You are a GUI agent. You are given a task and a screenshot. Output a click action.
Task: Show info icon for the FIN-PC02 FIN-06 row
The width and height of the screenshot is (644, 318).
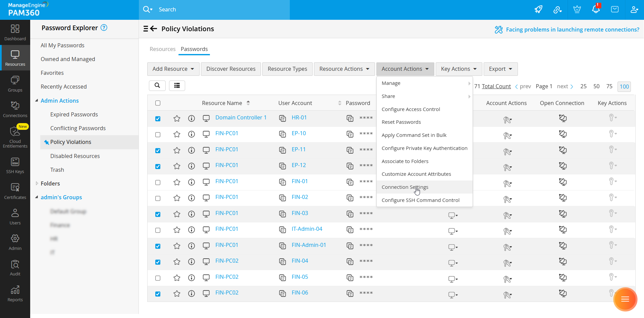pos(192,294)
